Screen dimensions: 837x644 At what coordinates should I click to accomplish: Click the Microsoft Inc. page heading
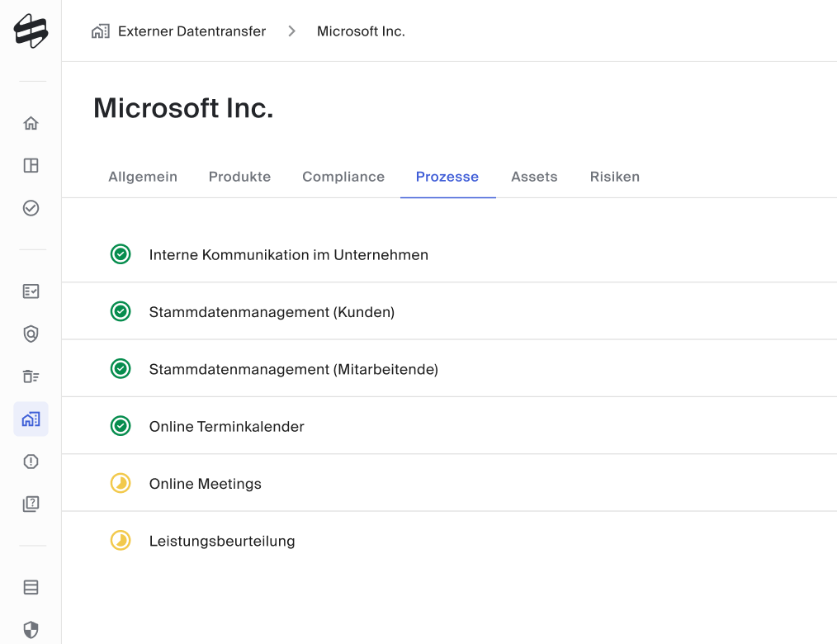(x=183, y=108)
